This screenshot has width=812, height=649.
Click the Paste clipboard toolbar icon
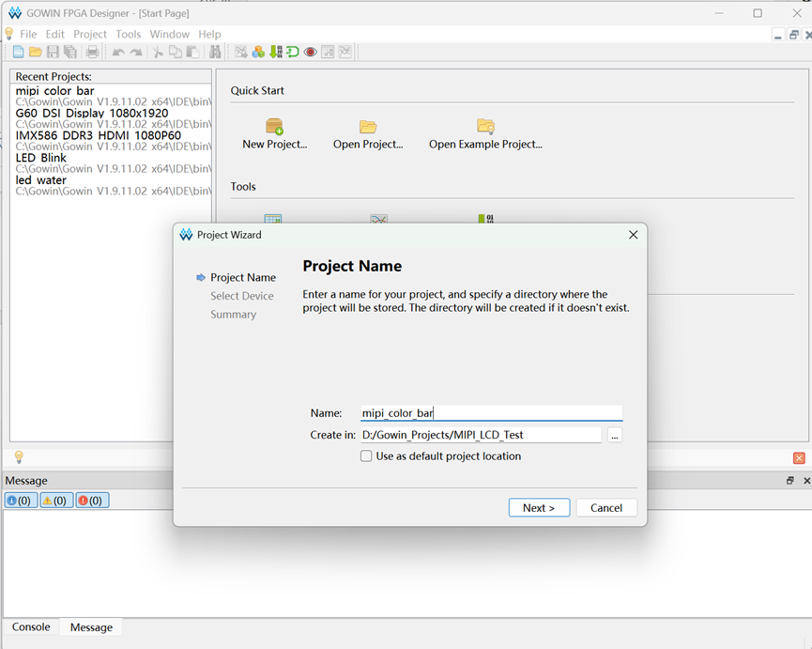[192, 52]
